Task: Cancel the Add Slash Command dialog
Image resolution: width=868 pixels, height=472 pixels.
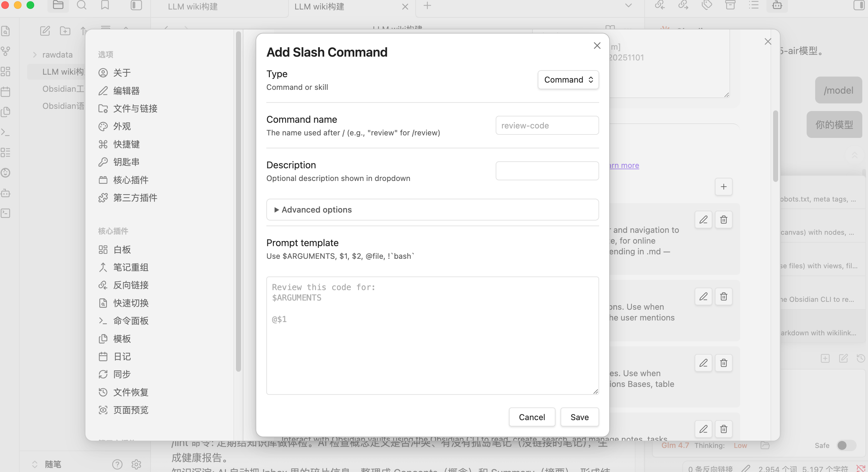Action: [x=532, y=417]
